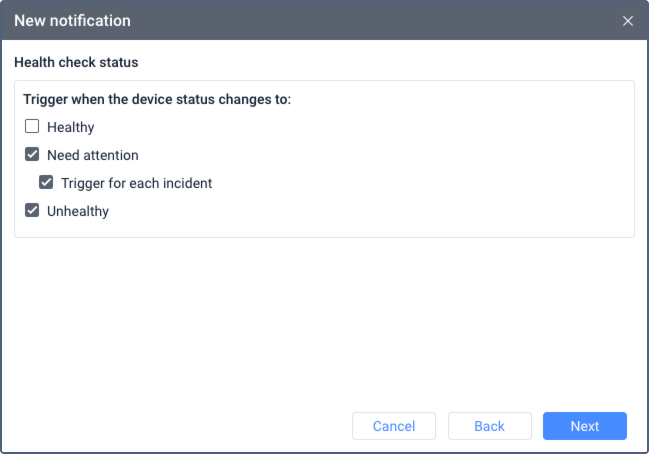
Task: Click the empty area below the status panel
Action: click(x=324, y=320)
